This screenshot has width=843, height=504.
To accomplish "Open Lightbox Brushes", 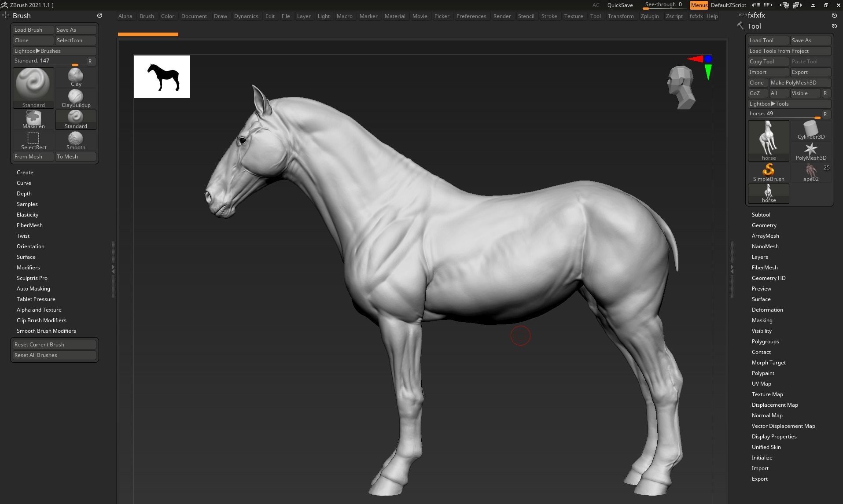I will [54, 51].
